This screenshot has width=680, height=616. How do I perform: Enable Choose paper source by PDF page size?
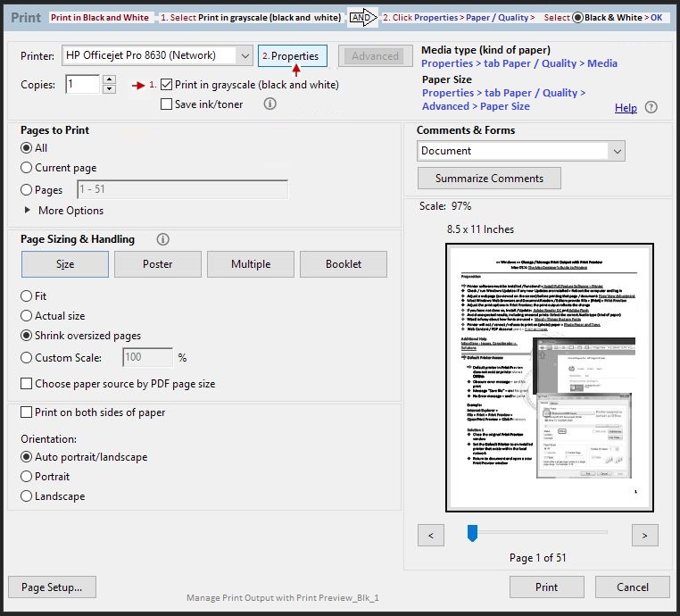pos(27,384)
